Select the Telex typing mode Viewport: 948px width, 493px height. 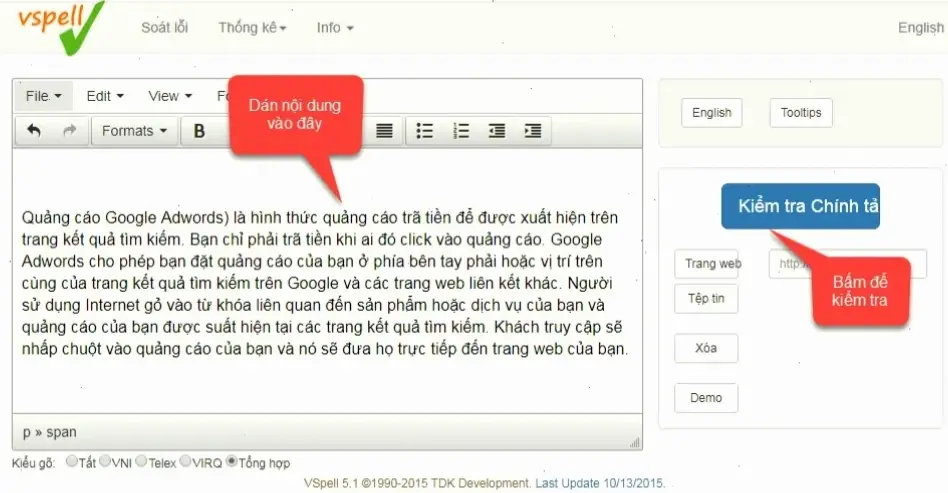point(141,462)
